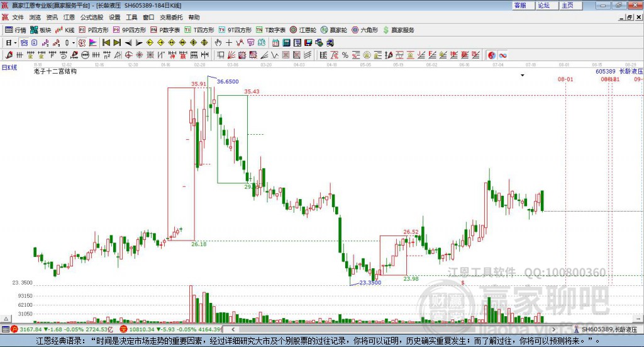
Task: Click the stock code 605389 above the chart
Action: (x=606, y=72)
